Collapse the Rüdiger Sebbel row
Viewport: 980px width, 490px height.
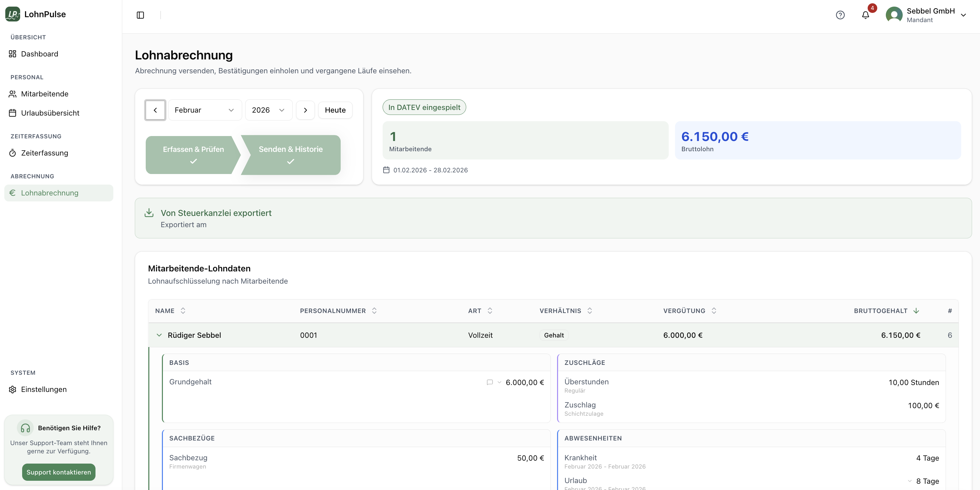click(x=159, y=335)
